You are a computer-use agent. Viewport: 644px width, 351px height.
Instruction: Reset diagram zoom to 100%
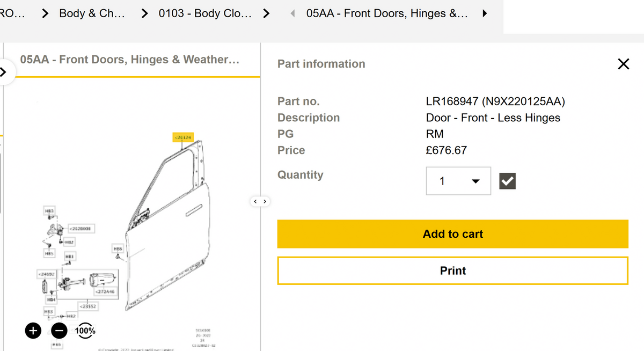[85, 331]
